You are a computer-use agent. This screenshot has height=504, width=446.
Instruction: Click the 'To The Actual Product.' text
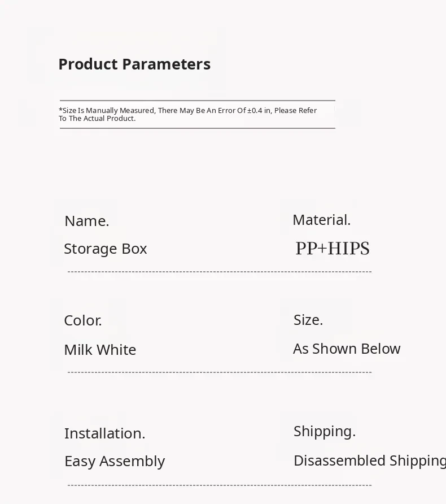(x=97, y=119)
